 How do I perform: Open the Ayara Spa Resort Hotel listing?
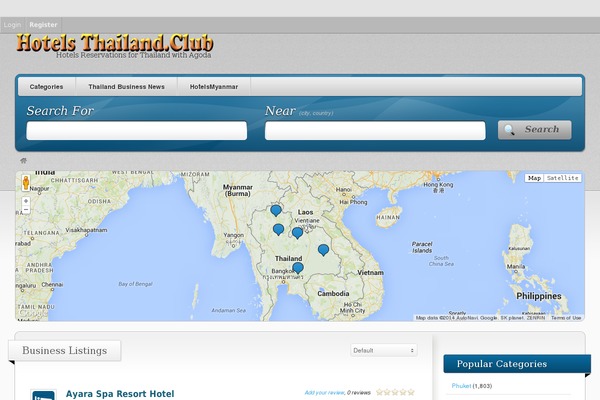[x=120, y=394]
